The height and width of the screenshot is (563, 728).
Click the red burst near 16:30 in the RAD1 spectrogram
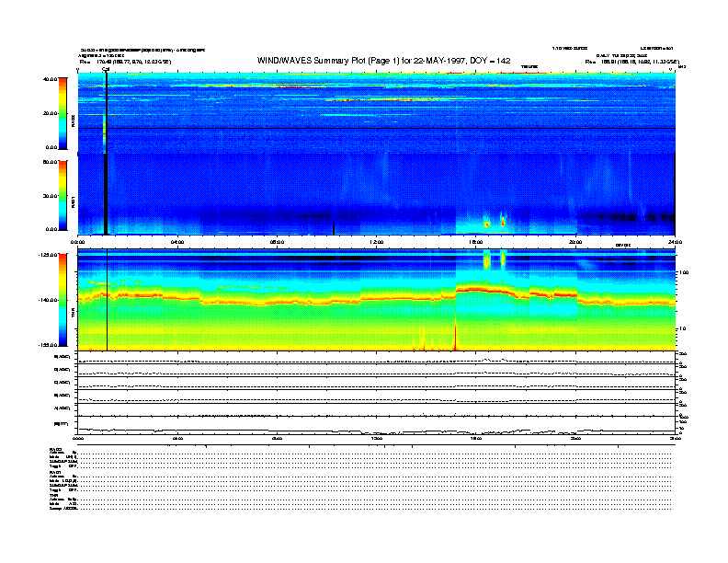click(x=486, y=224)
